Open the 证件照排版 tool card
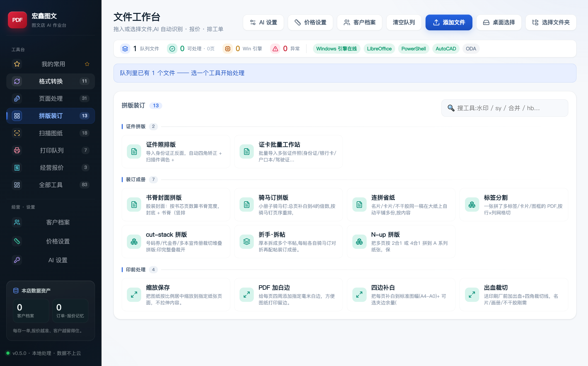The height and width of the screenshot is (366, 588). click(x=176, y=152)
